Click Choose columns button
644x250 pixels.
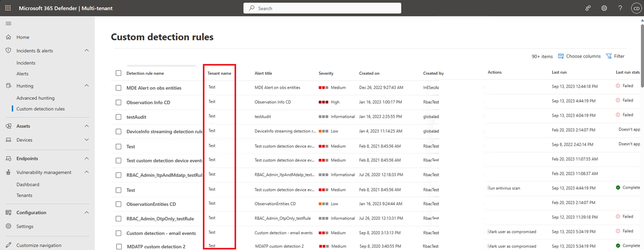point(579,56)
